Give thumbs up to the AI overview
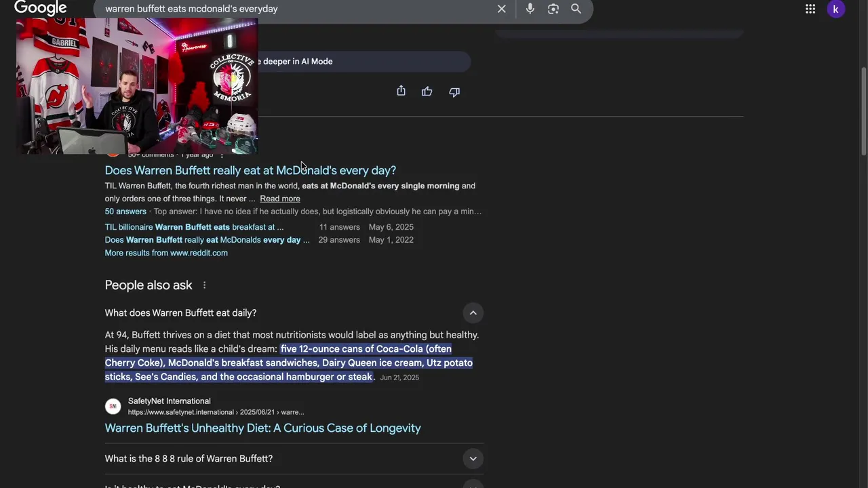This screenshot has height=488, width=868. (x=427, y=91)
